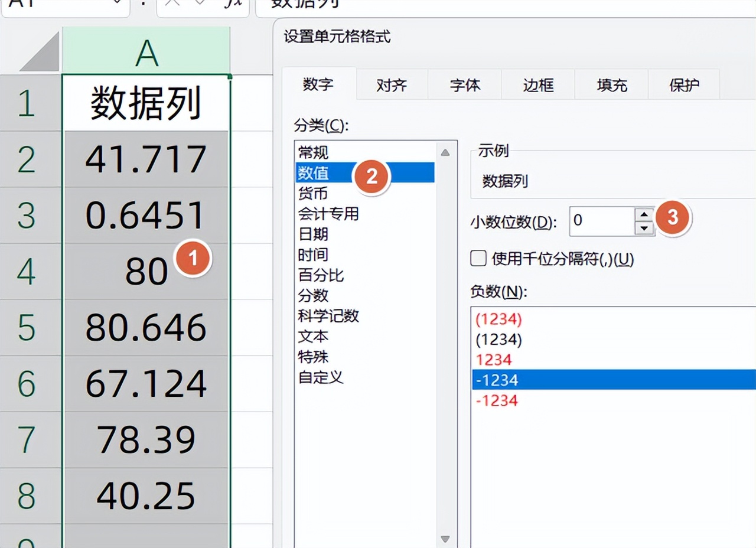This screenshot has width=756, height=548.
Task: Click cell with value 80.646
Action: (x=146, y=328)
